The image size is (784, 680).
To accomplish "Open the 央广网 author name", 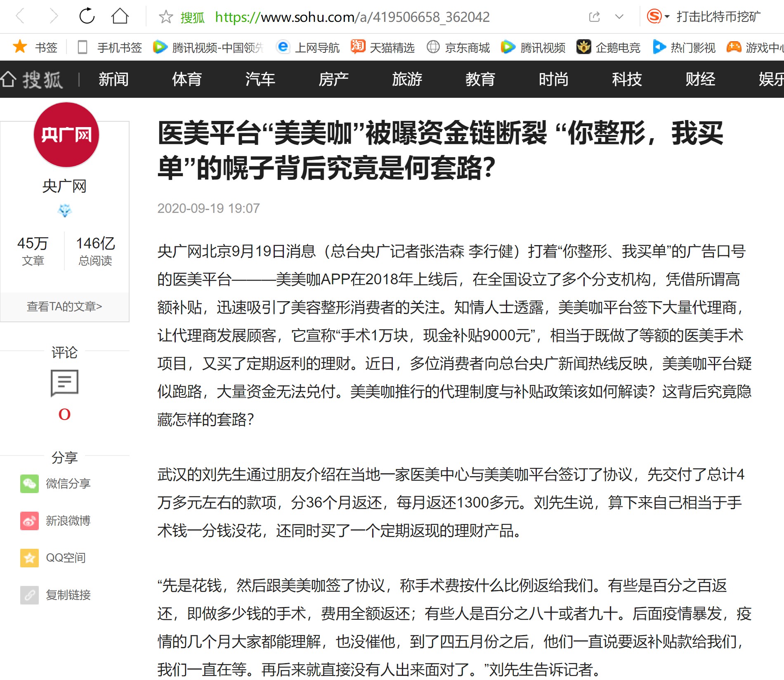I will pyautogui.click(x=64, y=187).
